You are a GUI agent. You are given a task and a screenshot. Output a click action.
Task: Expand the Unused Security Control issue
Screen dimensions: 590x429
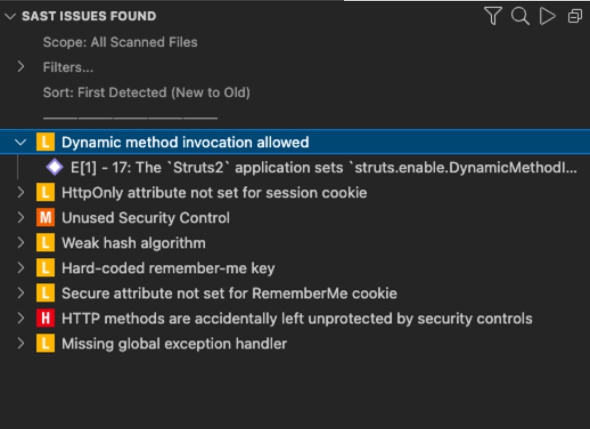point(21,218)
